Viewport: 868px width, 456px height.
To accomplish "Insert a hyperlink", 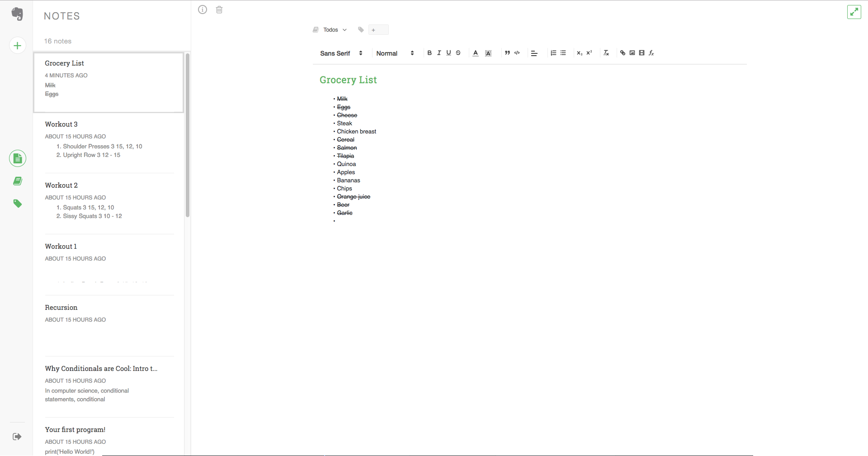I will pos(623,53).
